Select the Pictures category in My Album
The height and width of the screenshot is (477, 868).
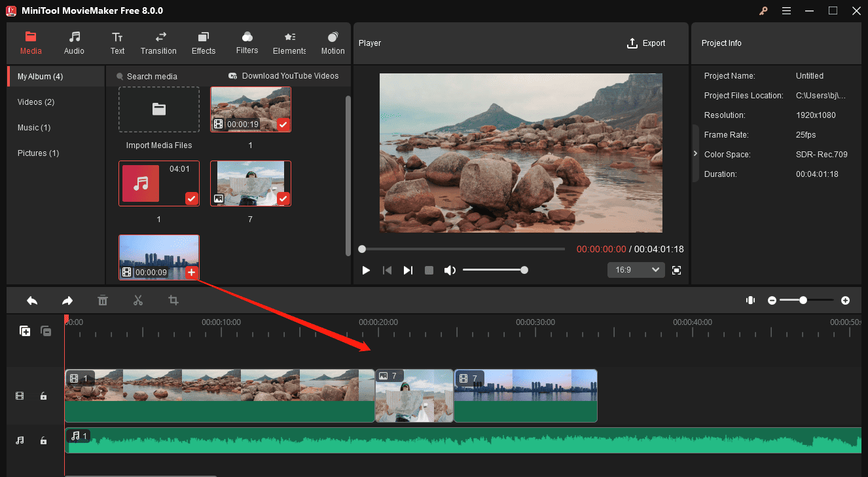click(38, 153)
